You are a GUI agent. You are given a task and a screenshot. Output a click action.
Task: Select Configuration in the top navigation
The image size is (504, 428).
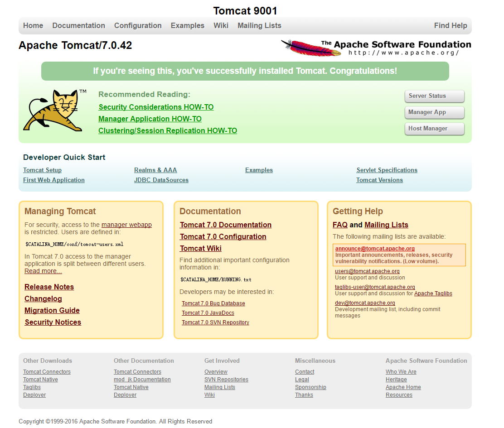pos(138,26)
